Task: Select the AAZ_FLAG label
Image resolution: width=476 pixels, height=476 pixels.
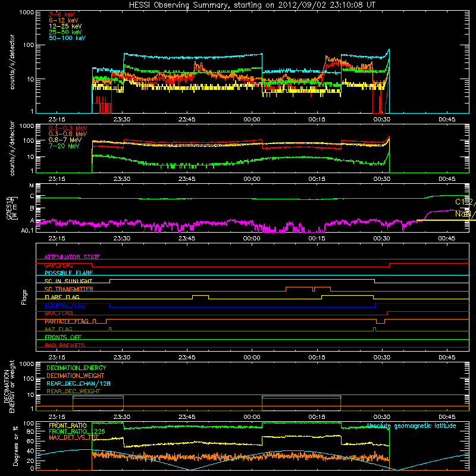Action: [x=58, y=329]
